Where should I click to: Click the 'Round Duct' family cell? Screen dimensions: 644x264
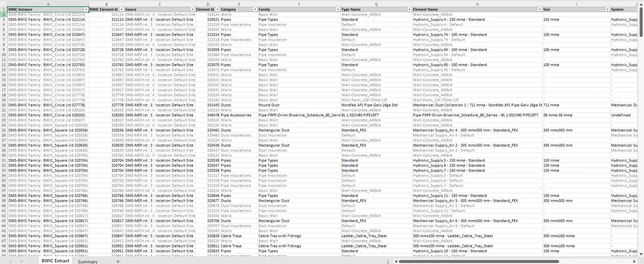[299, 105]
